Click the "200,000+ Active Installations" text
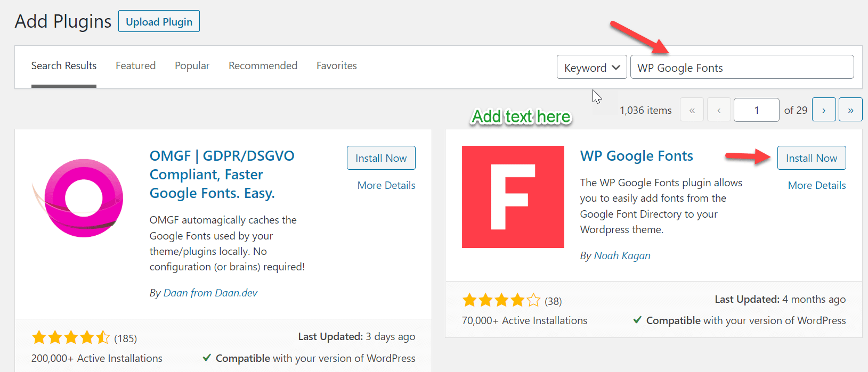The image size is (868, 372). [x=97, y=358]
